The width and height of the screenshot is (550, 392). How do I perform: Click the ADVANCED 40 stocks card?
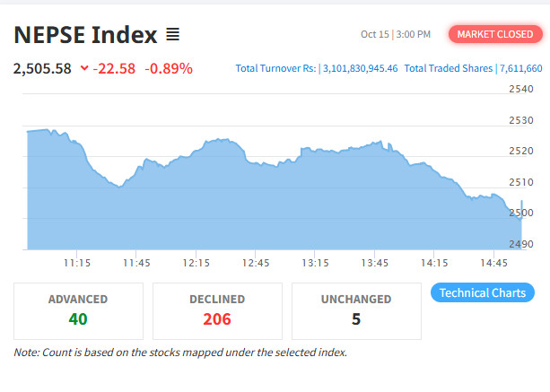[x=78, y=310]
